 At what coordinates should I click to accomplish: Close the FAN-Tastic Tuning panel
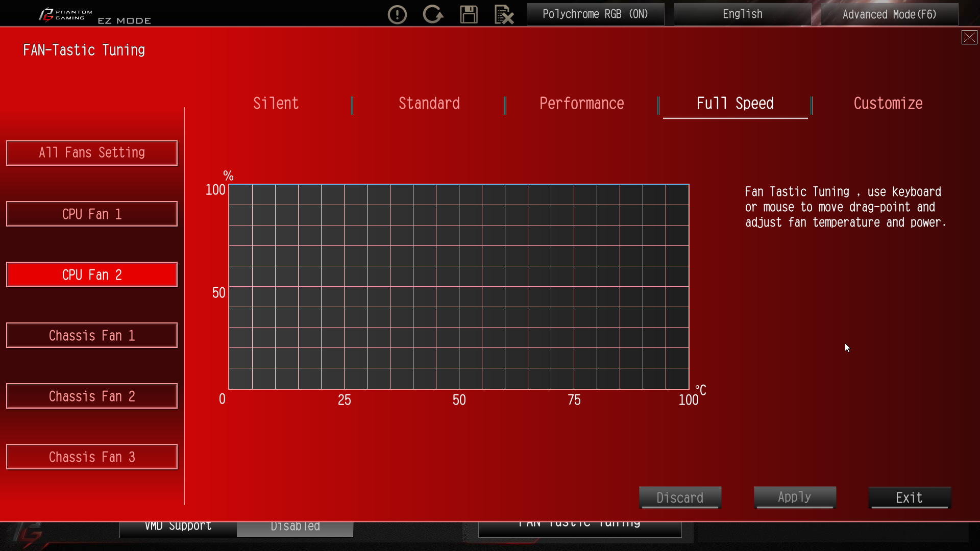[x=969, y=37]
